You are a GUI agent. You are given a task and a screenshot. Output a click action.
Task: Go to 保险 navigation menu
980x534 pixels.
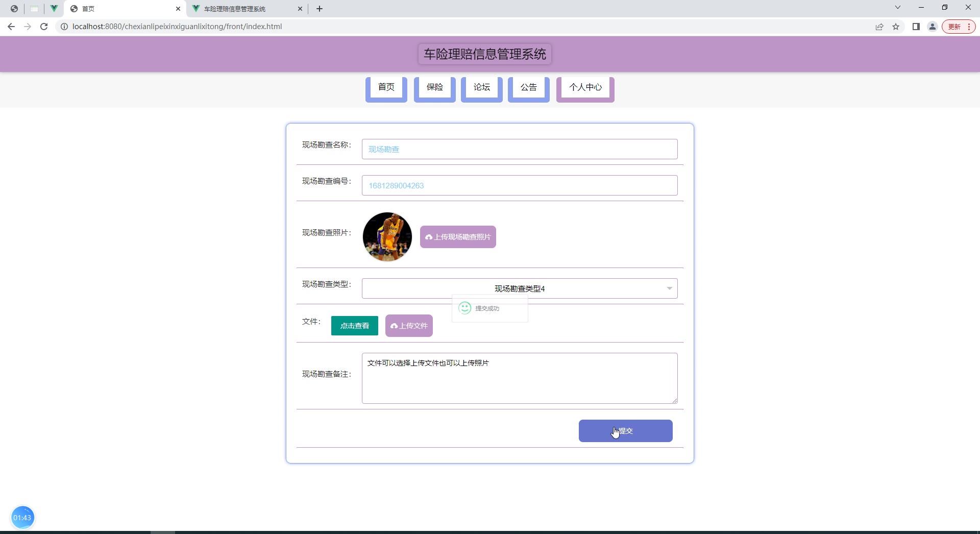pos(434,87)
